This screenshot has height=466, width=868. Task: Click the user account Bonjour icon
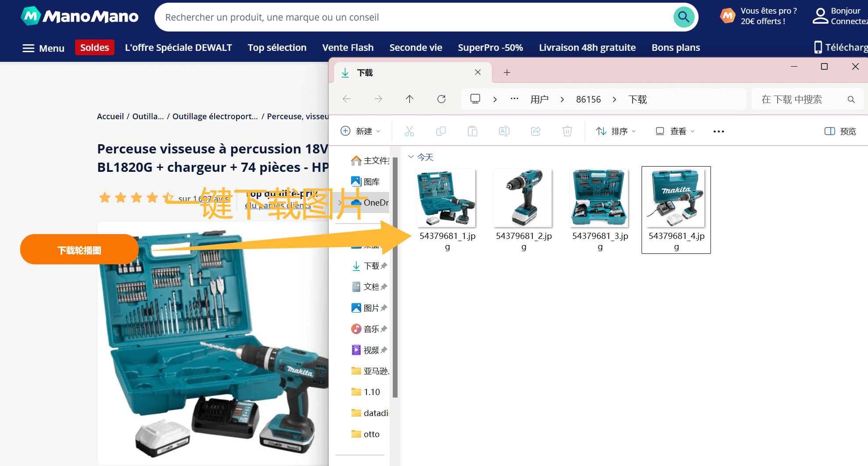tap(820, 16)
